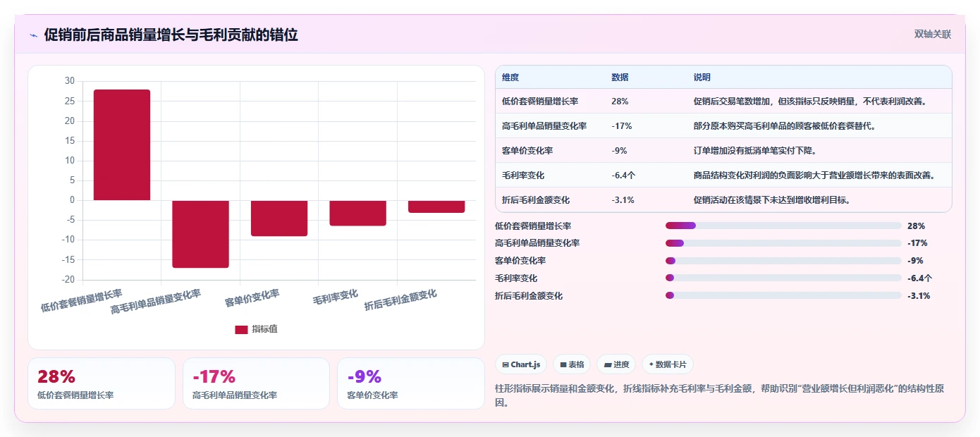Screen dimensions: 980x437
Task: Click the progress list label 折后毛利金额变化
Action: [x=529, y=296]
